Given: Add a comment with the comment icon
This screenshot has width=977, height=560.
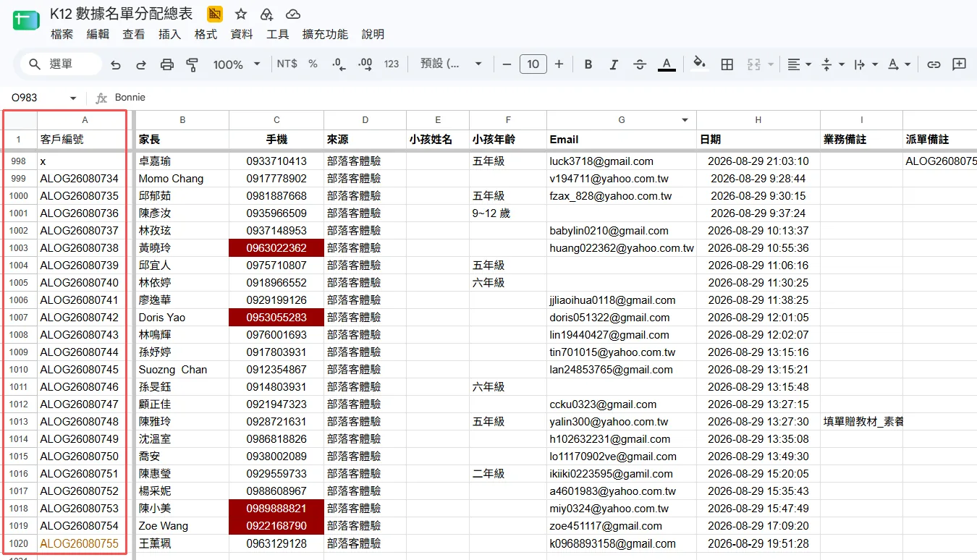Looking at the screenshot, I should tap(959, 64).
